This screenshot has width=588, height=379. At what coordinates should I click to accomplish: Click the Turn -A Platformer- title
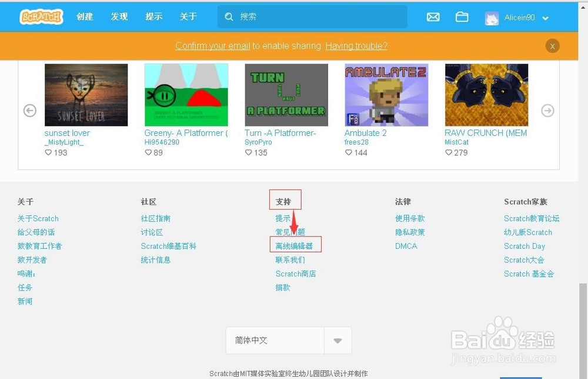tap(280, 133)
